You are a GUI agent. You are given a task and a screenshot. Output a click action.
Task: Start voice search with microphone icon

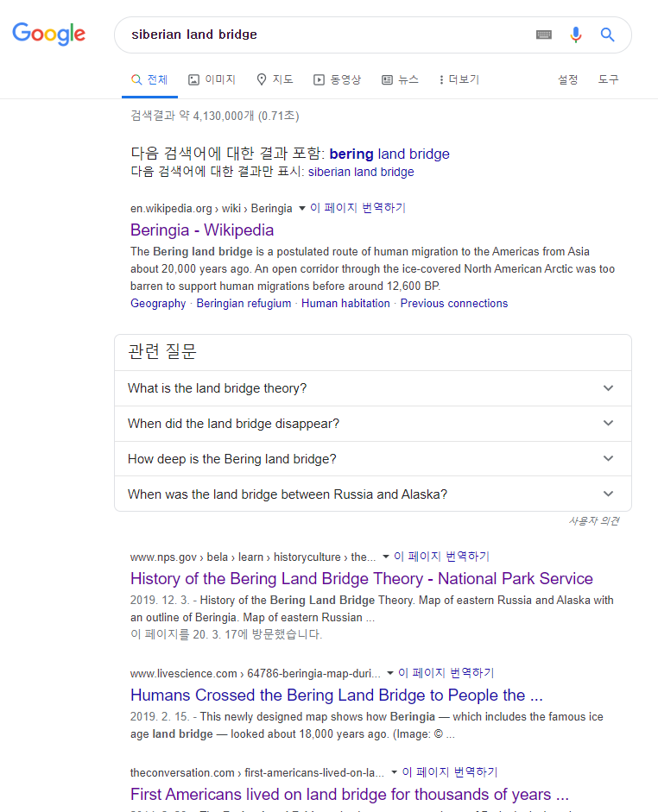pos(576,35)
